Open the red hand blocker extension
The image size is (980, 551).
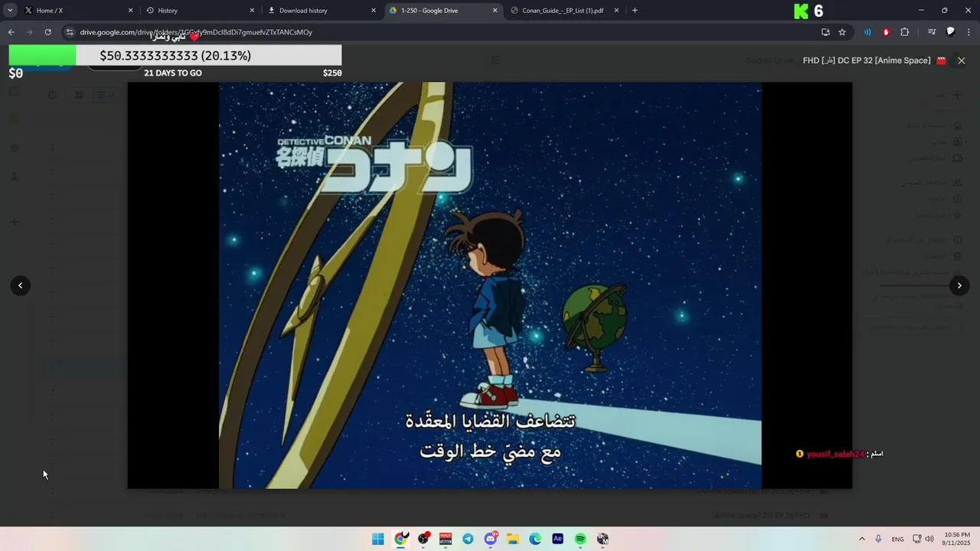886,32
